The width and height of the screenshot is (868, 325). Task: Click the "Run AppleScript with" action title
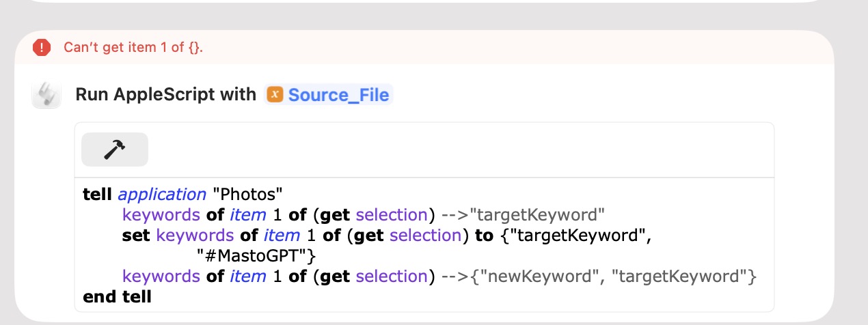(x=166, y=94)
